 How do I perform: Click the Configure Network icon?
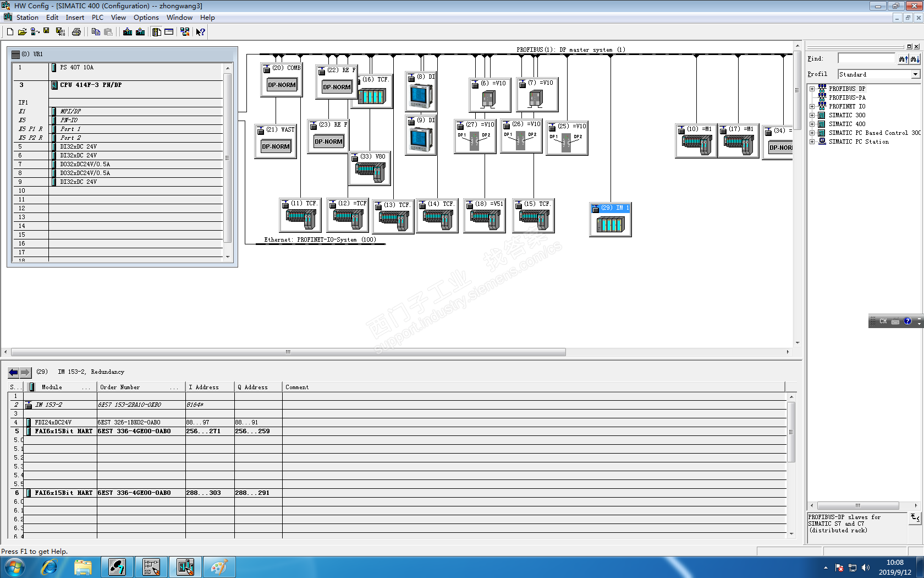[x=185, y=32]
